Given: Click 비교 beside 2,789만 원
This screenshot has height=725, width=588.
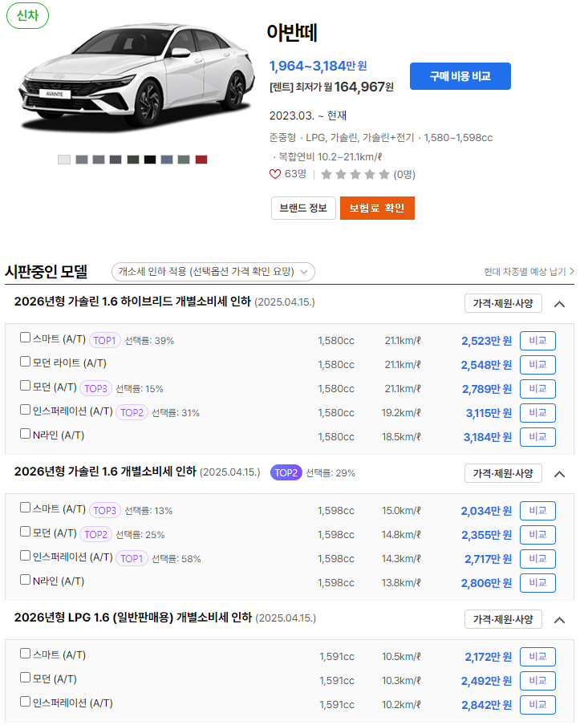Looking at the screenshot, I should pyautogui.click(x=537, y=389).
